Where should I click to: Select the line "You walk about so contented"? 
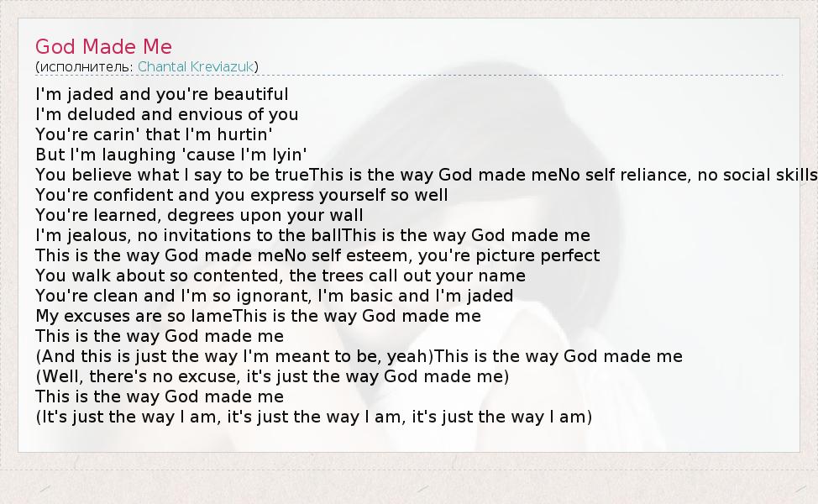tap(281, 276)
